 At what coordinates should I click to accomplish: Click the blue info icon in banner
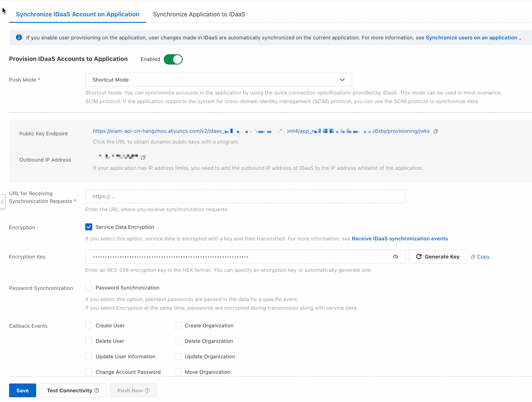[x=19, y=37]
